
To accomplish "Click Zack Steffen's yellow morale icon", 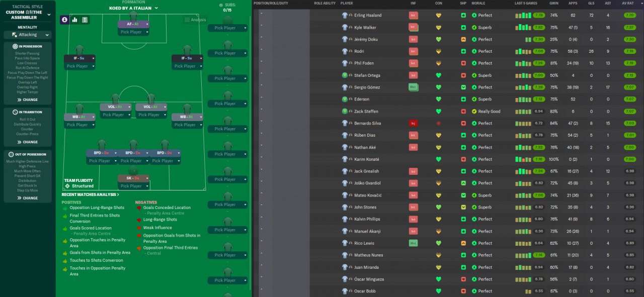I will 474,112.
